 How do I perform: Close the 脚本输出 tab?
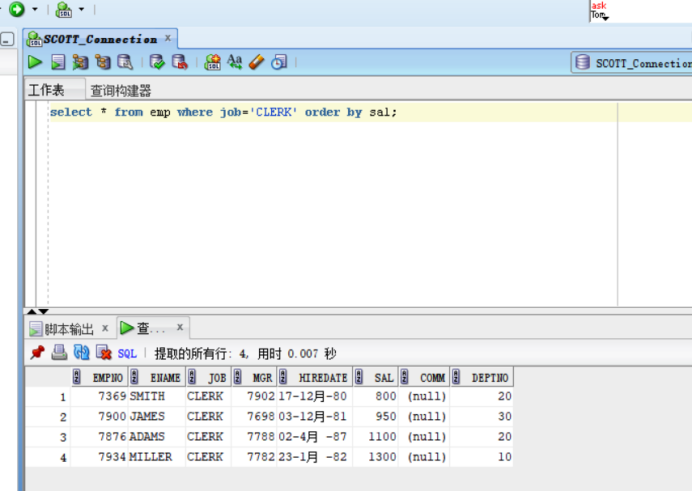(x=105, y=328)
